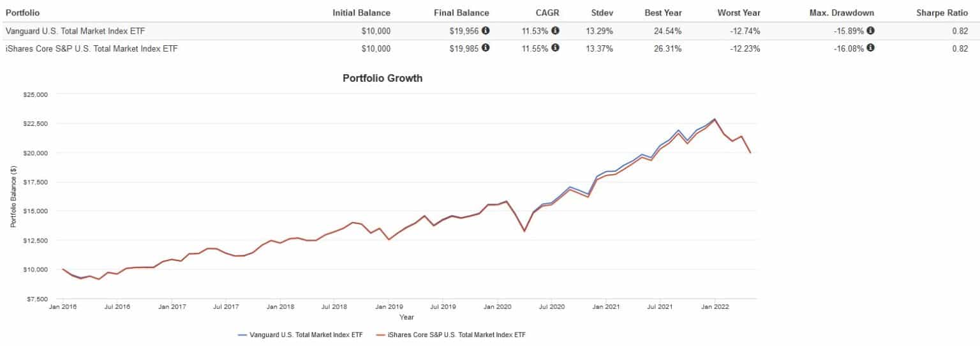Click the Portfolio column header
The height and width of the screenshot is (346, 980).
[22, 13]
